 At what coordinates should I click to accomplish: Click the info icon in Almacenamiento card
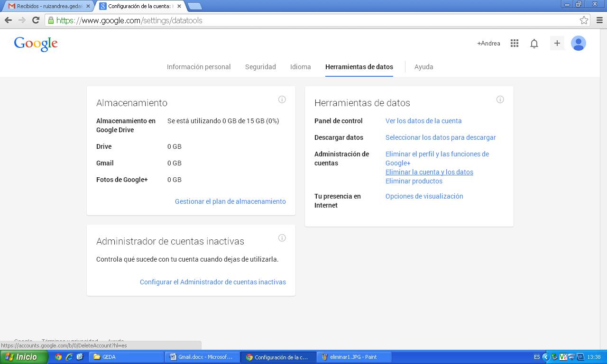pyautogui.click(x=282, y=100)
